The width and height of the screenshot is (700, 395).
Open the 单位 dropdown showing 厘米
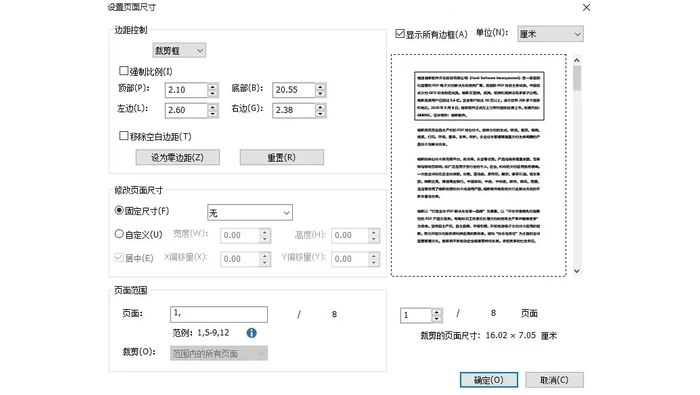pos(550,34)
